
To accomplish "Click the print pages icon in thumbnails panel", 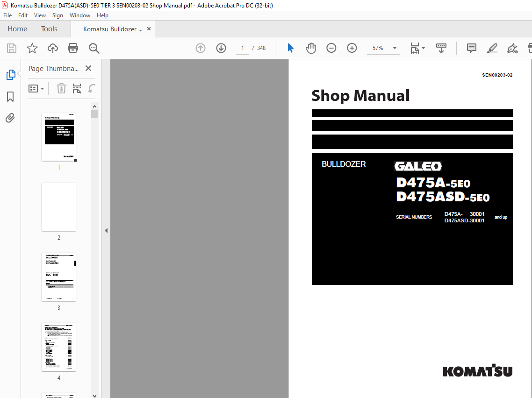I will point(77,88).
